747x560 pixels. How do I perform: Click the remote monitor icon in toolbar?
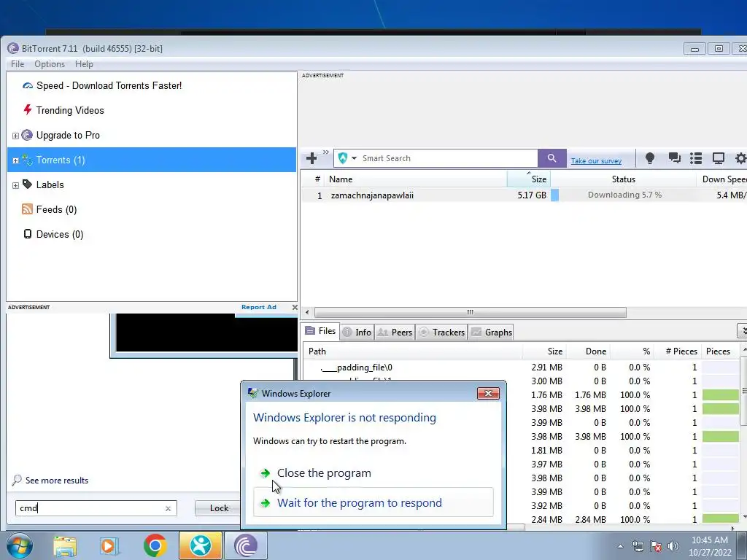[x=718, y=158]
